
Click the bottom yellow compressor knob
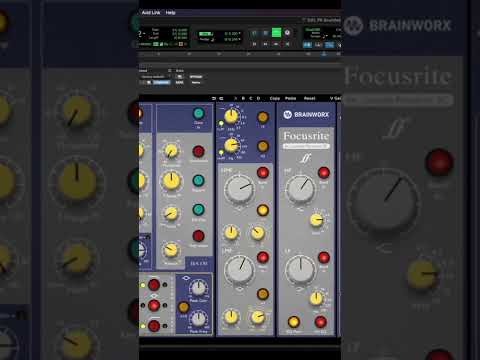(x=171, y=250)
